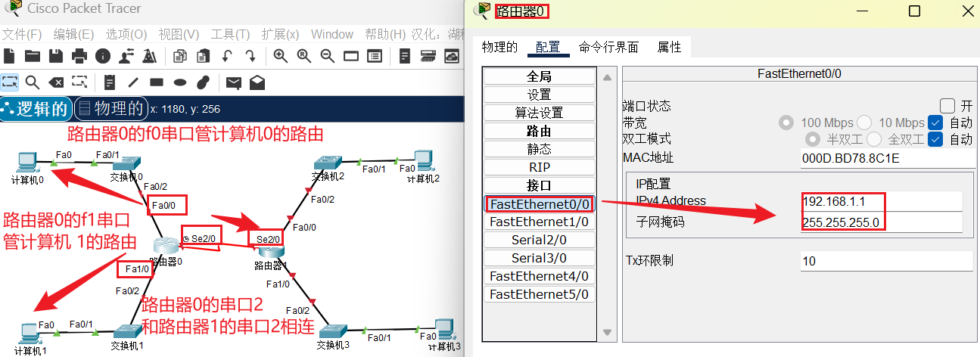This screenshot has height=357, width=980.
Task: Open custom devices dialog icon
Action: point(375,56)
